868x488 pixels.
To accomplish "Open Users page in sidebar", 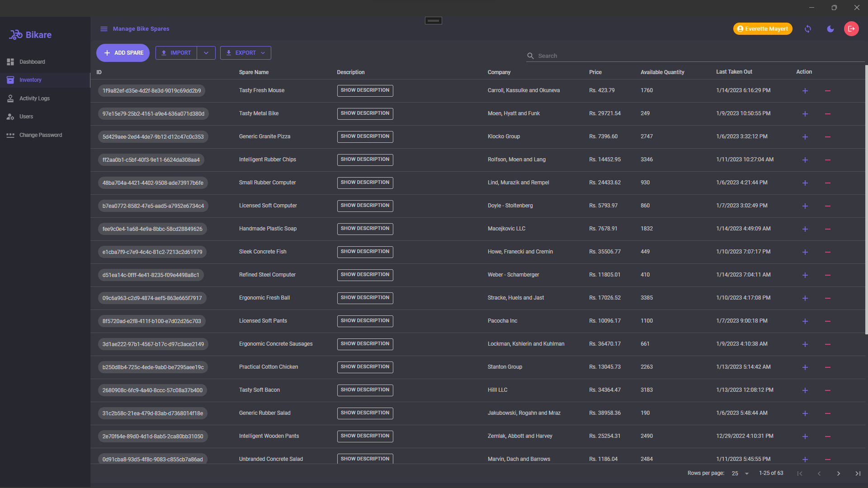I will tap(26, 117).
